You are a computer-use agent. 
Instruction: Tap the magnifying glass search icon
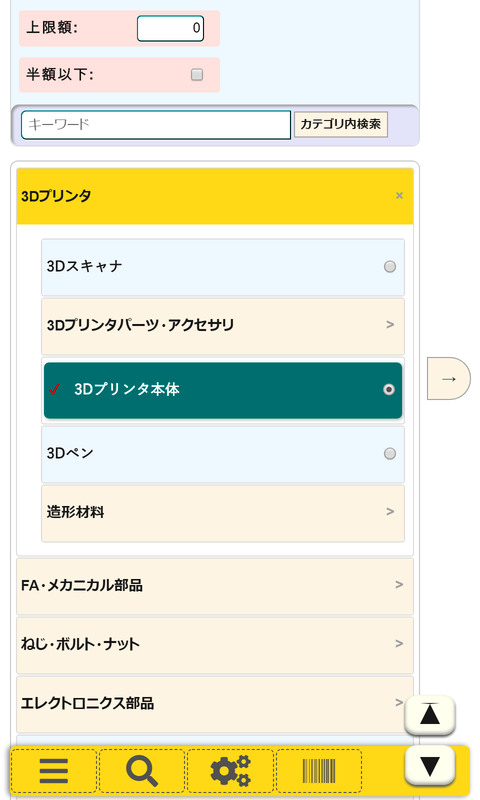(x=142, y=770)
